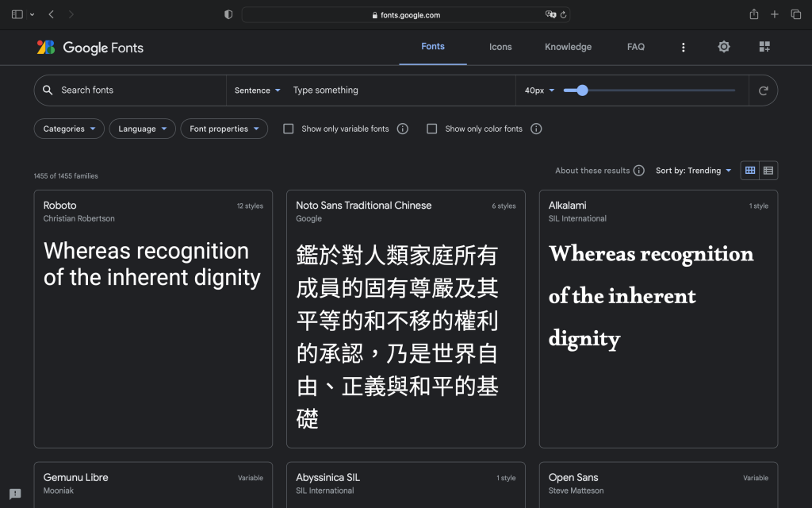Expand the Categories filter

70,129
